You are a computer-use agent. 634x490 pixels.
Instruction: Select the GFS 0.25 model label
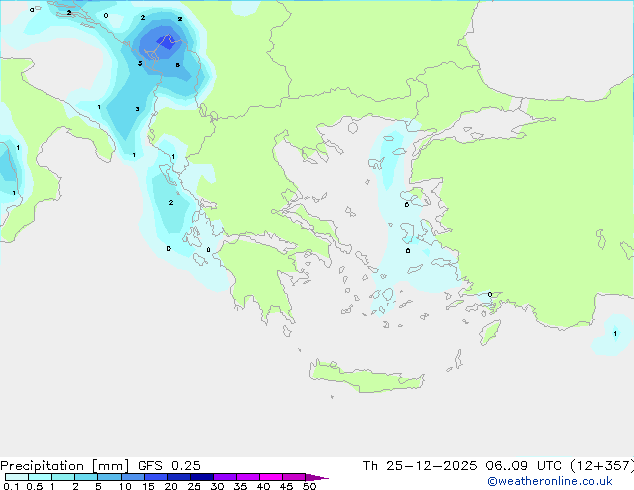pos(169,466)
